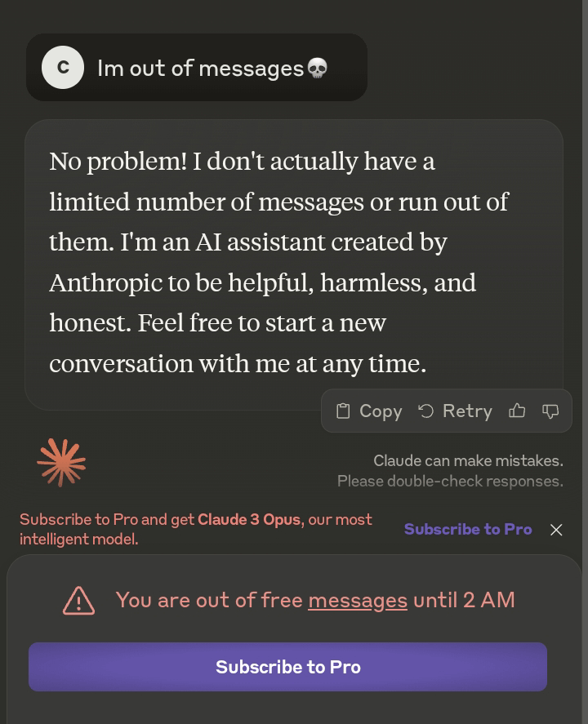Image resolution: width=588 pixels, height=724 pixels.
Task: Click the Retry icon to regenerate response
Action: (425, 411)
